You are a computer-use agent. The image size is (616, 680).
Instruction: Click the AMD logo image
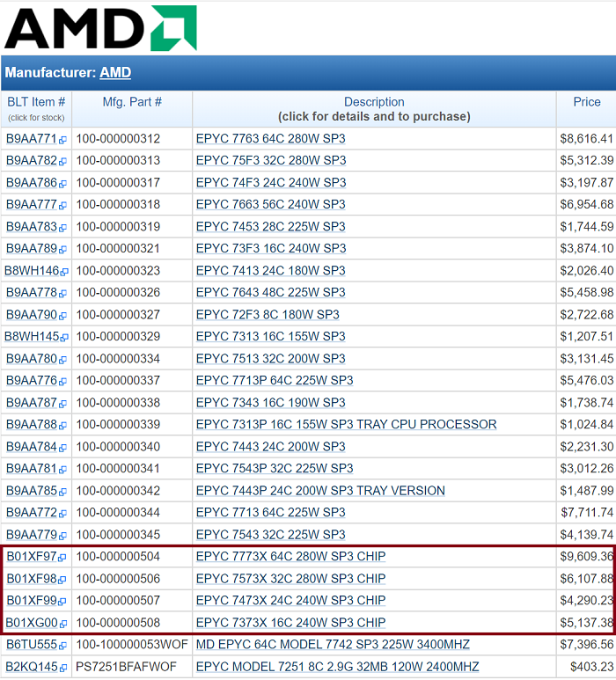100,28
